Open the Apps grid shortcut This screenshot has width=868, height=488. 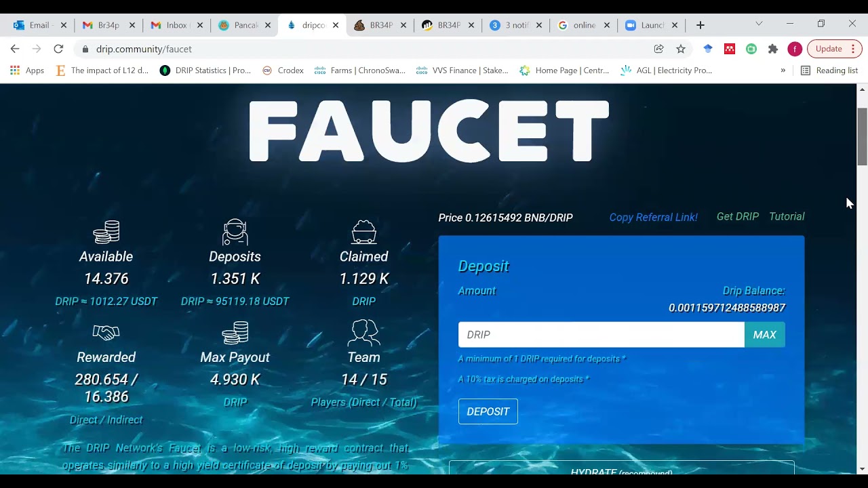(x=27, y=70)
